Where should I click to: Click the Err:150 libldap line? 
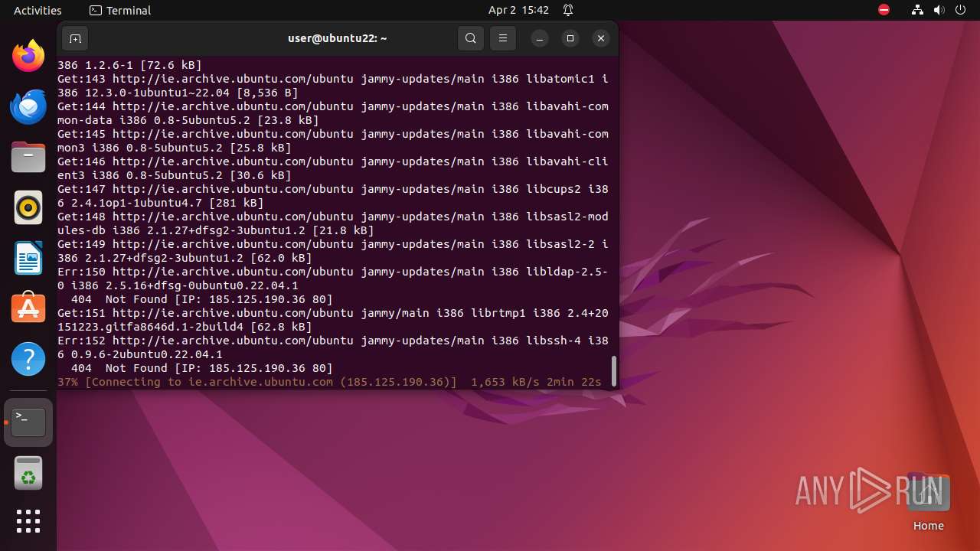click(x=333, y=279)
